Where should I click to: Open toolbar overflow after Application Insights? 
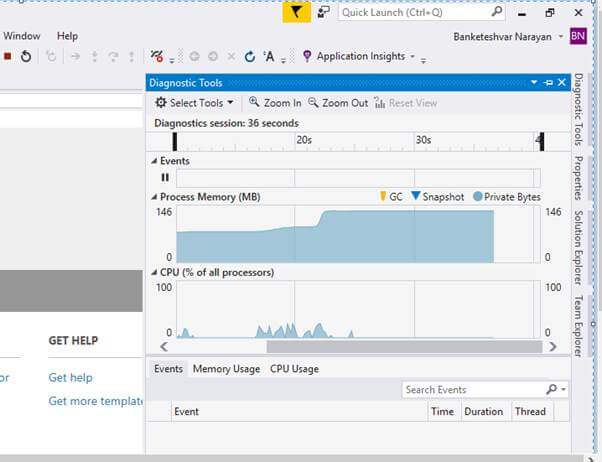pos(423,60)
